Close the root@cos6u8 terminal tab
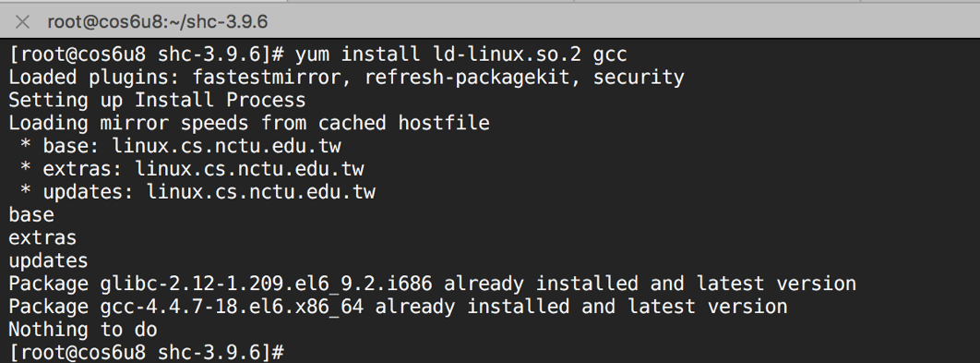Image resolution: width=980 pixels, height=363 pixels. pos(22,22)
